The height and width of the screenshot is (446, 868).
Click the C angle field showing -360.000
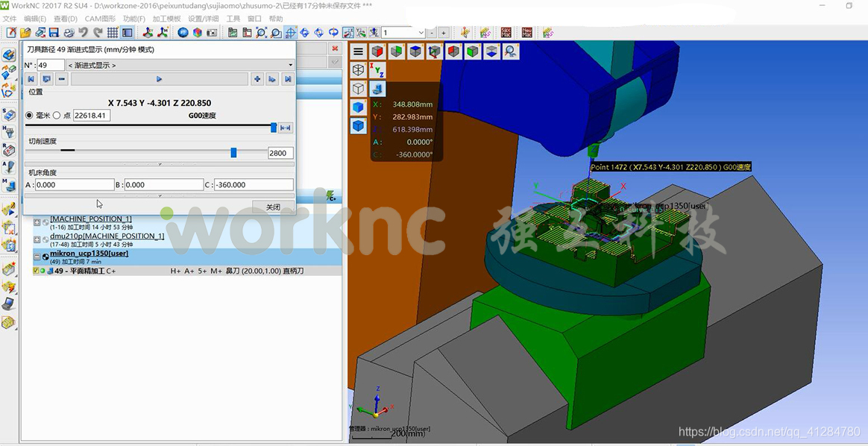(x=254, y=185)
